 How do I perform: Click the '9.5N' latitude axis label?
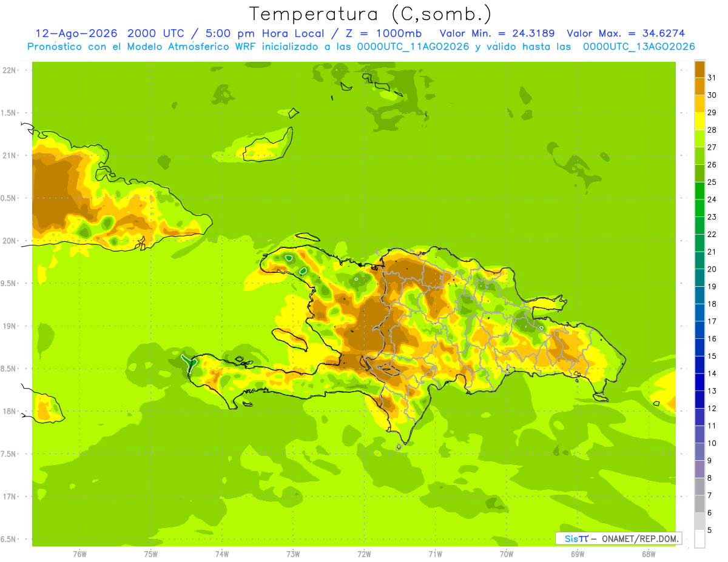pos(9,283)
